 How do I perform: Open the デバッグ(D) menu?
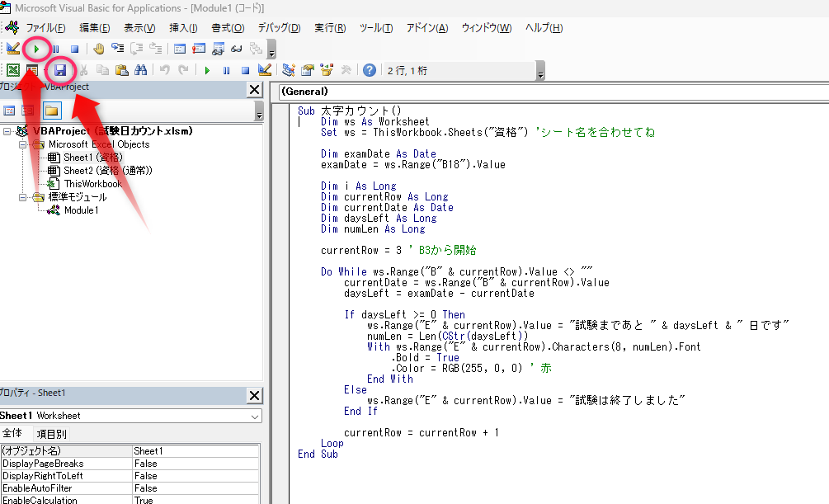click(x=279, y=28)
